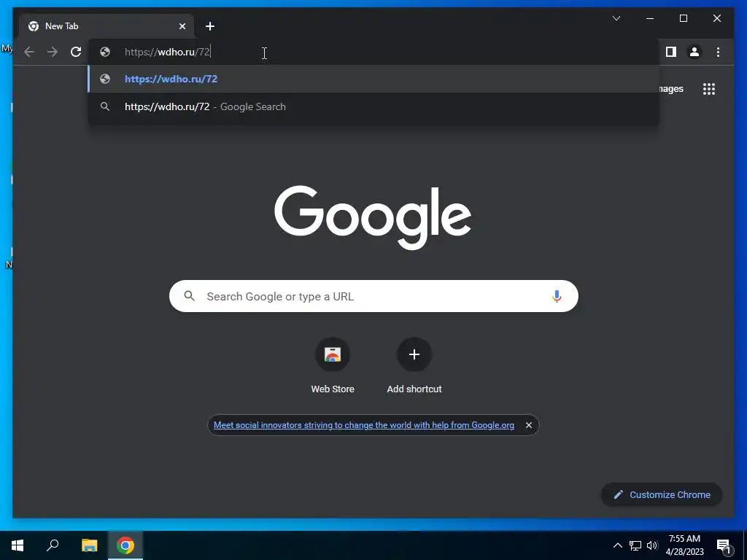Open Windows taskbar search

53,545
